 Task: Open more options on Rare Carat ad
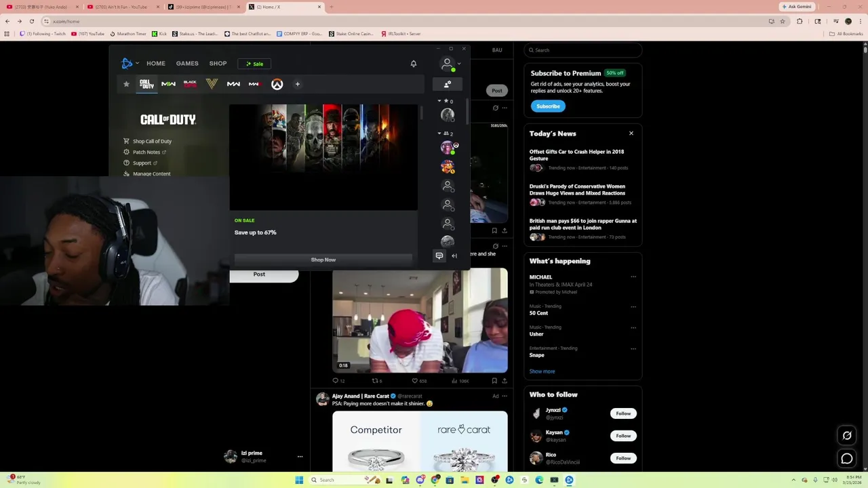505,396
